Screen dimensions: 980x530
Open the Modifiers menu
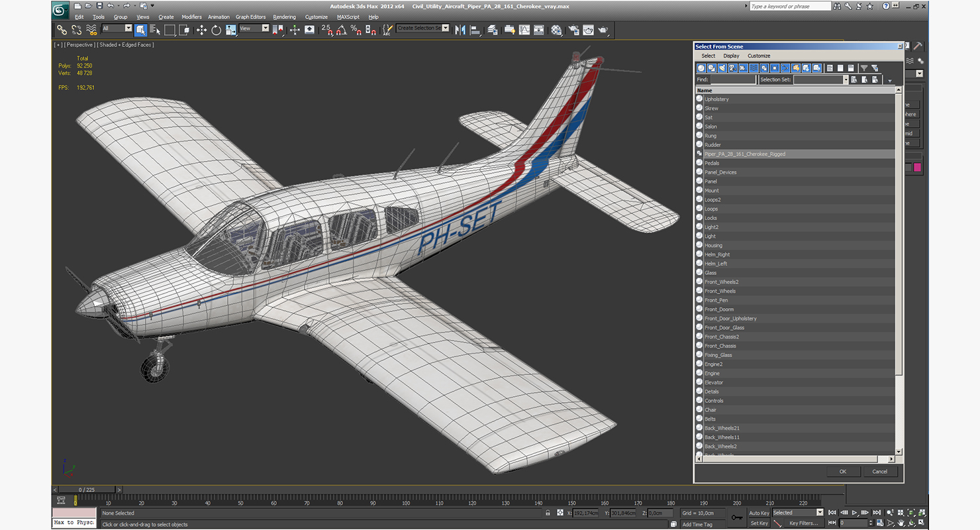191,17
